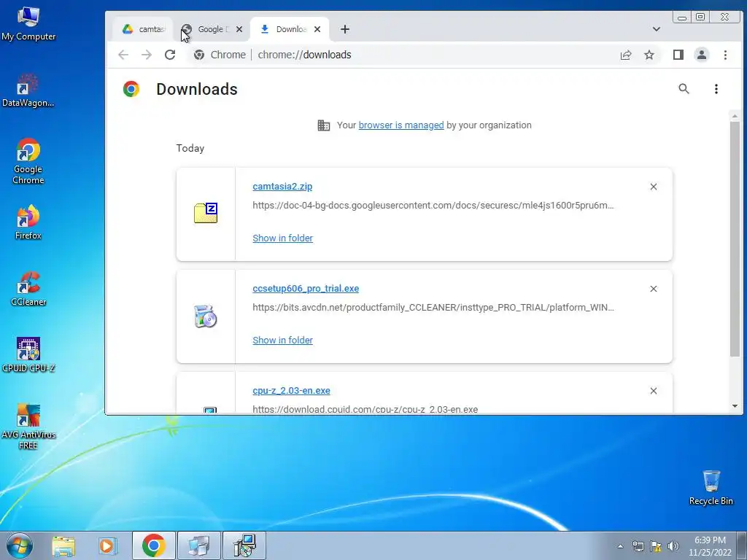Open cpu-z_2.03-en.exe file link

292,391
